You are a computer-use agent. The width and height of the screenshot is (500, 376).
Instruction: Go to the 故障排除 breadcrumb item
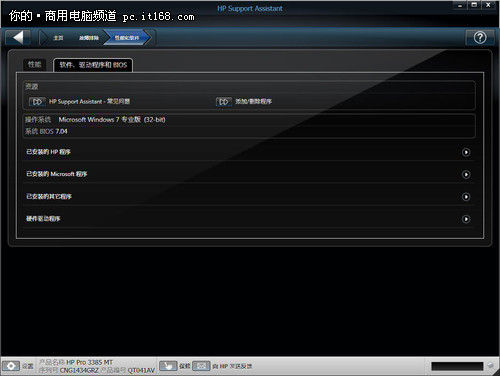pyautogui.click(x=89, y=38)
